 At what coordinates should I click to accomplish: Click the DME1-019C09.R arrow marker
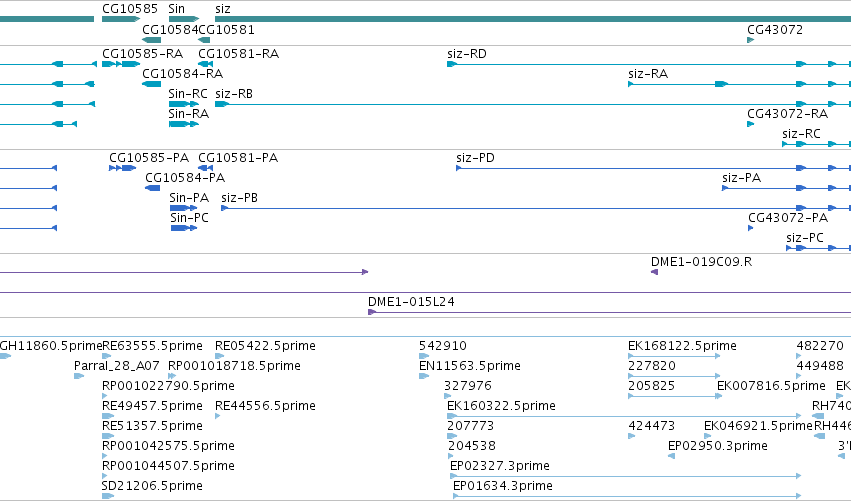click(655, 272)
